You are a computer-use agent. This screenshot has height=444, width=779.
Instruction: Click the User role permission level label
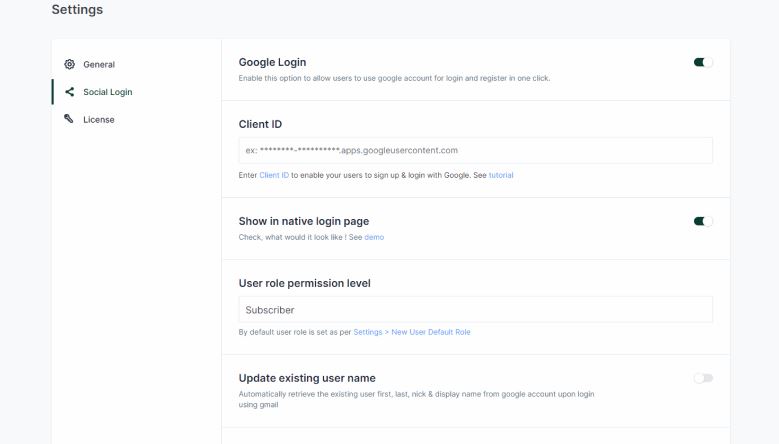pyautogui.click(x=304, y=283)
